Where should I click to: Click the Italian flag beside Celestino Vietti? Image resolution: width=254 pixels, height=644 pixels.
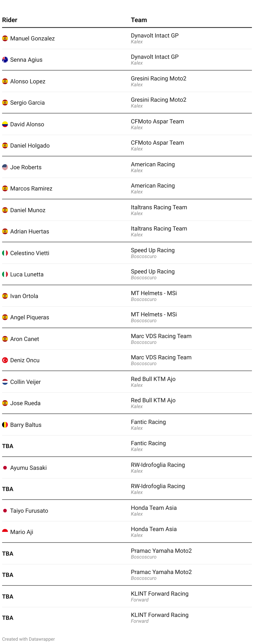coord(5,253)
